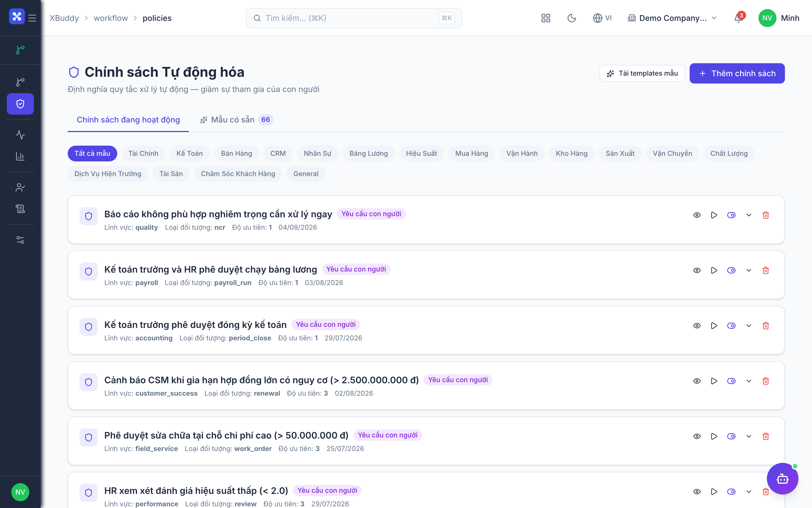Open the user check sidebar icon
Viewport: 812px width, 508px height.
(x=20, y=187)
